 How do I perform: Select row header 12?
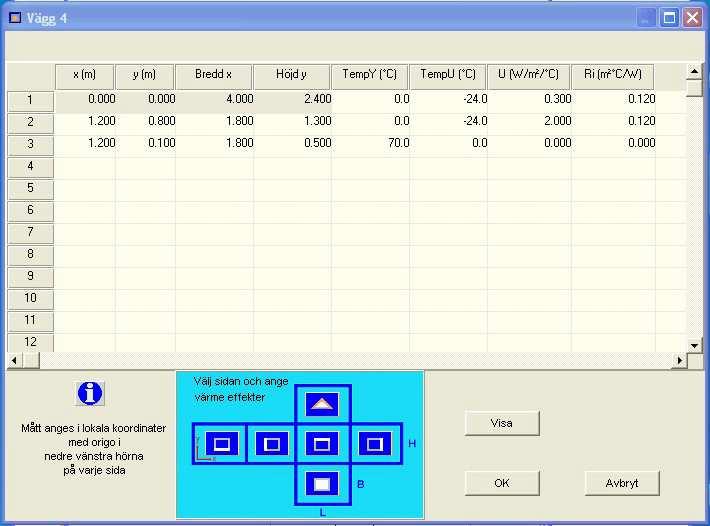pyautogui.click(x=30, y=343)
